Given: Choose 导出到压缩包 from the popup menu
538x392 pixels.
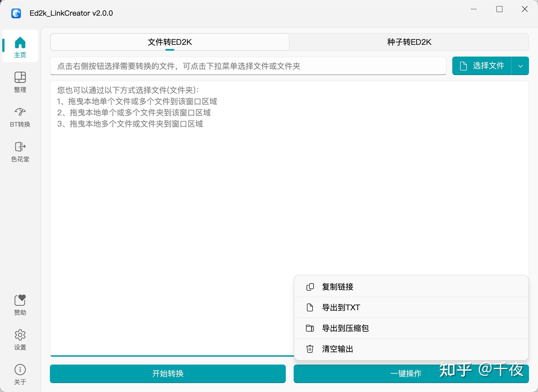Looking at the screenshot, I should coord(411,328).
